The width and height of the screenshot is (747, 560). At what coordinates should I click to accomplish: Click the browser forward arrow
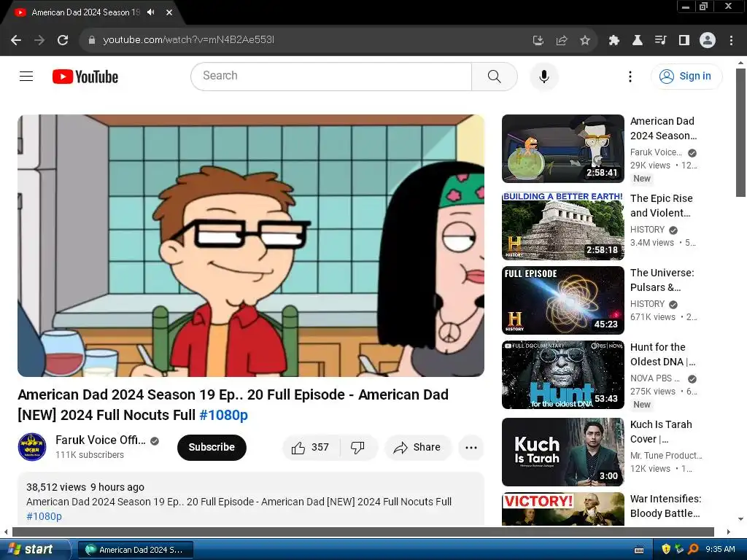[x=39, y=40]
